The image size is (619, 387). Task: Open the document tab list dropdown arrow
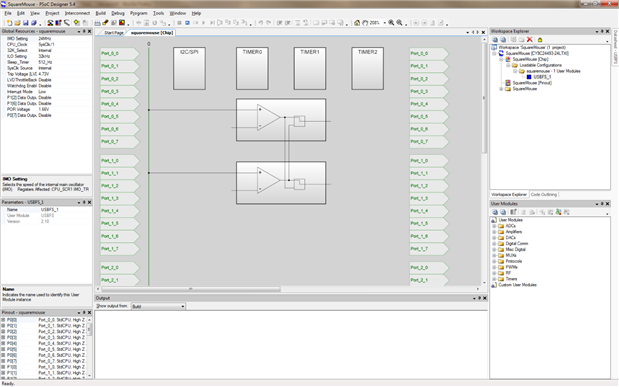(x=467, y=32)
